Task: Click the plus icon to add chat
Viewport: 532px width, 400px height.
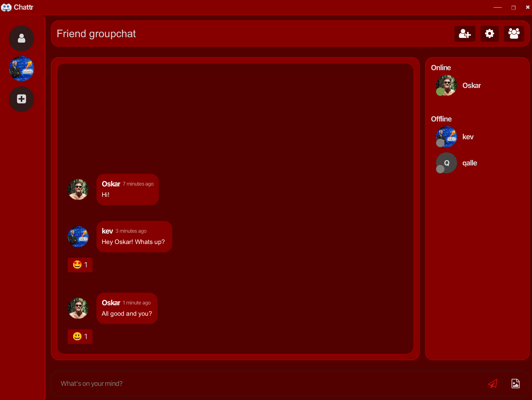Action: (21, 99)
